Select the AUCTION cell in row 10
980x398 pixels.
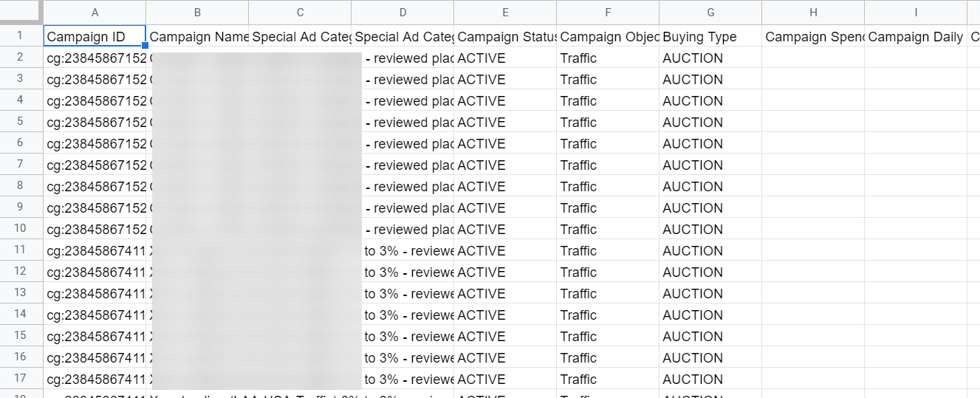710,229
